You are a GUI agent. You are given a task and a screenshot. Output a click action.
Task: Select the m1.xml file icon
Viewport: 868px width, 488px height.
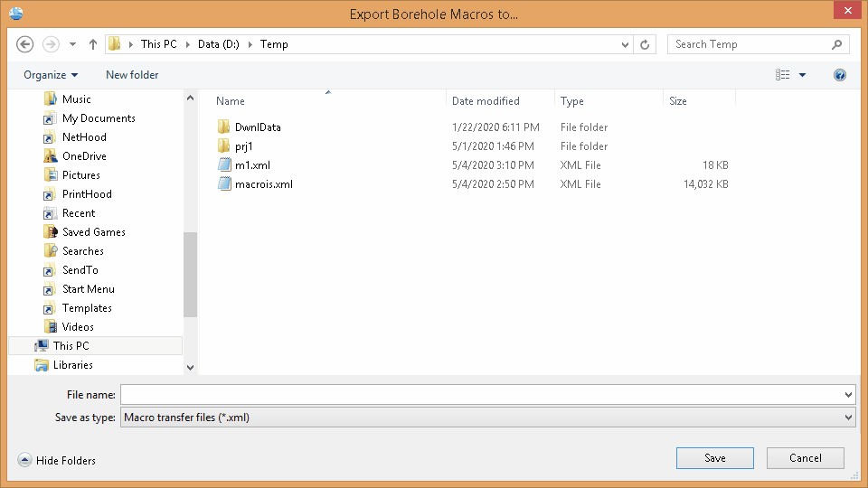[x=225, y=165]
